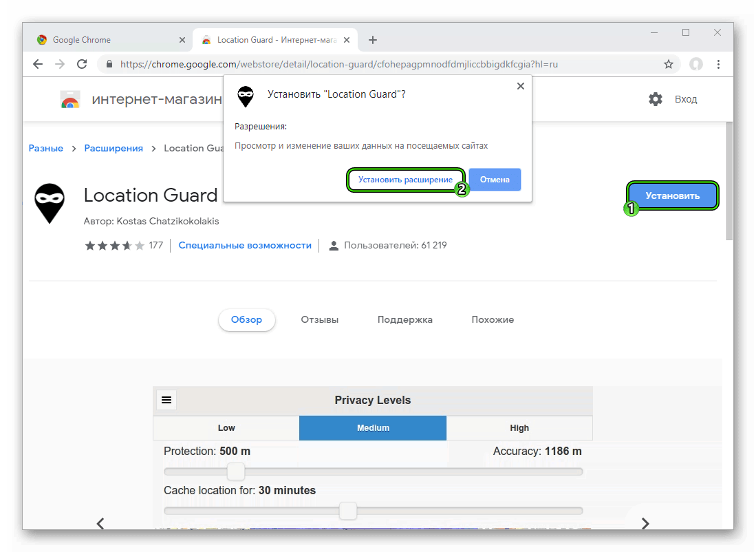Select the Low privacy level

coord(226,428)
